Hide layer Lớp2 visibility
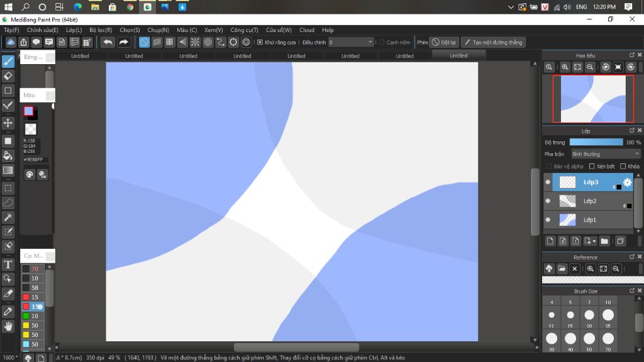 (x=548, y=200)
